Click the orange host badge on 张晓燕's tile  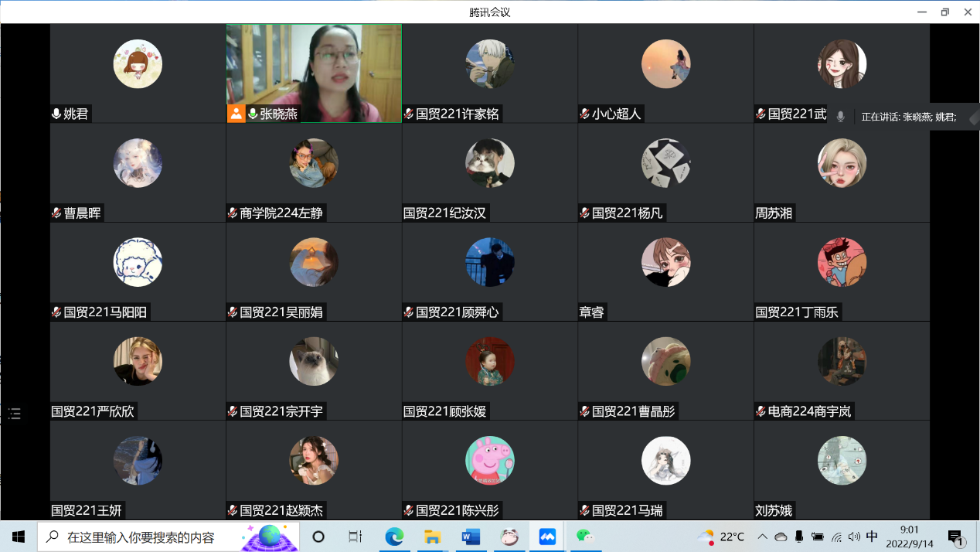point(236,114)
